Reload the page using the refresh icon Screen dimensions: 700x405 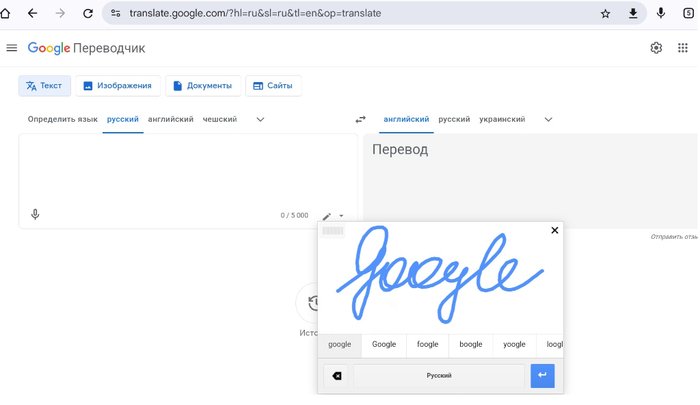point(88,13)
